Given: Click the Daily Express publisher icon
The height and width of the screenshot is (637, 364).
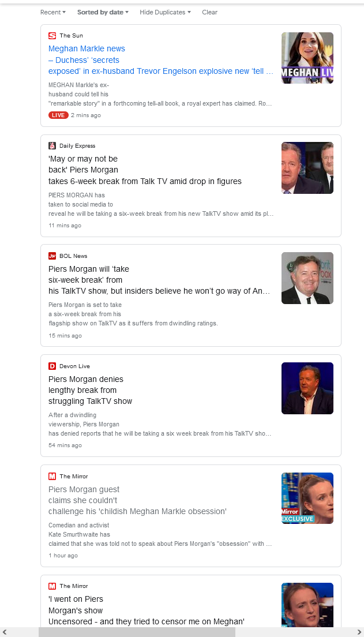Looking at the screenshot, I should [52, 146].
